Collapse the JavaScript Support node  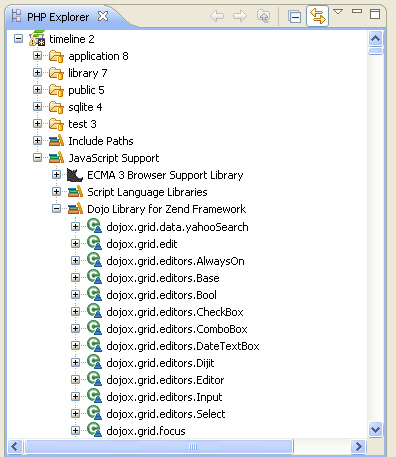37,158
